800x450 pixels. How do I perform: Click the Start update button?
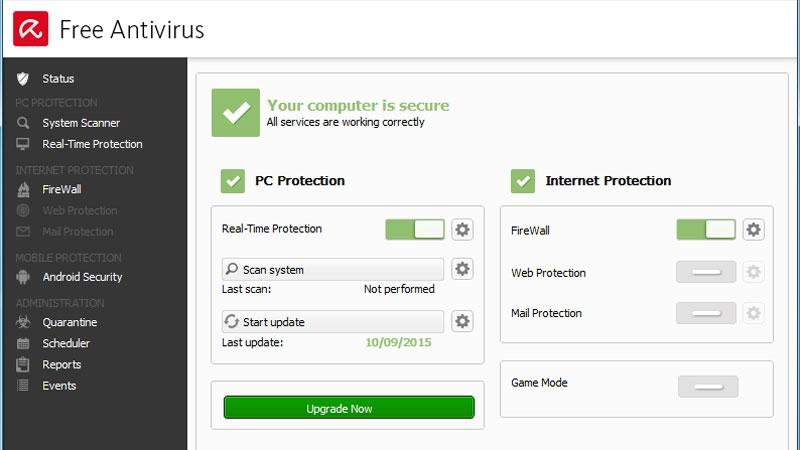332,321
